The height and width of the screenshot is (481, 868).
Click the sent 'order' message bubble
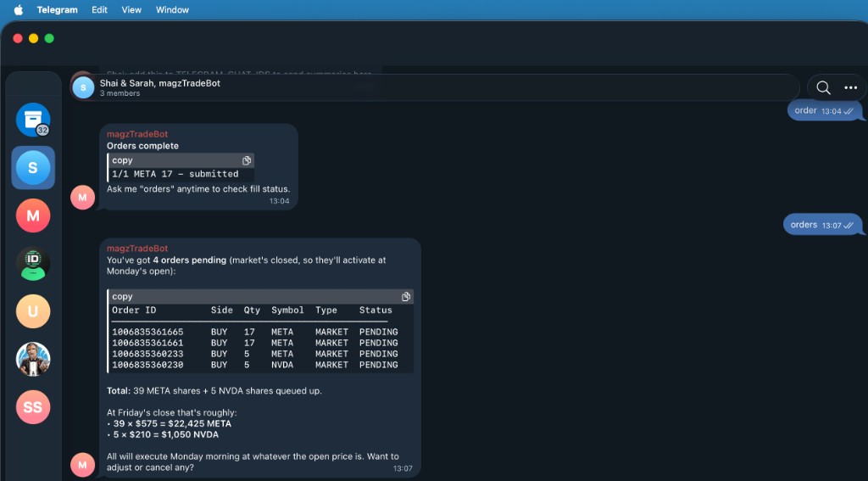[825, 111]
